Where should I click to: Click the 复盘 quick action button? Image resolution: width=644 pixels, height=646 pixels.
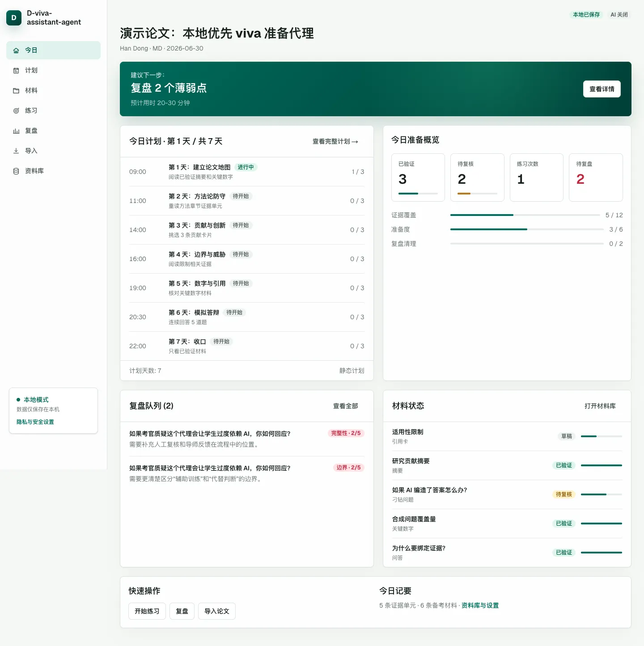182,611
